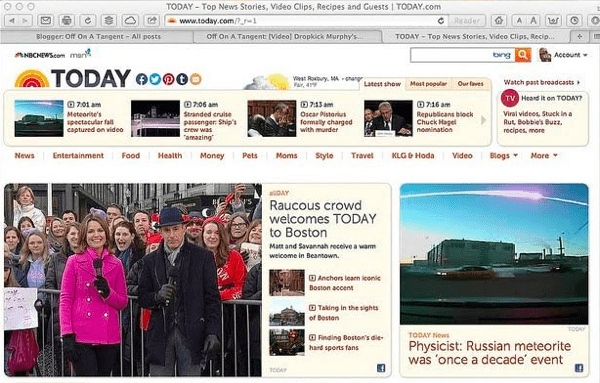Play 7:06 am stranded cruise thumbnail
Viewport: 600px width, 383px height.
[x=155, y=118]
